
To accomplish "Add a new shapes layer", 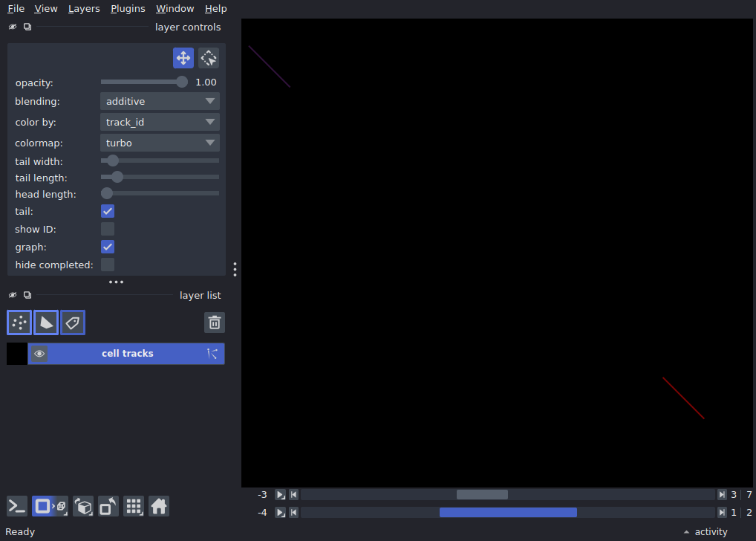I will click(x=46, y=323).
